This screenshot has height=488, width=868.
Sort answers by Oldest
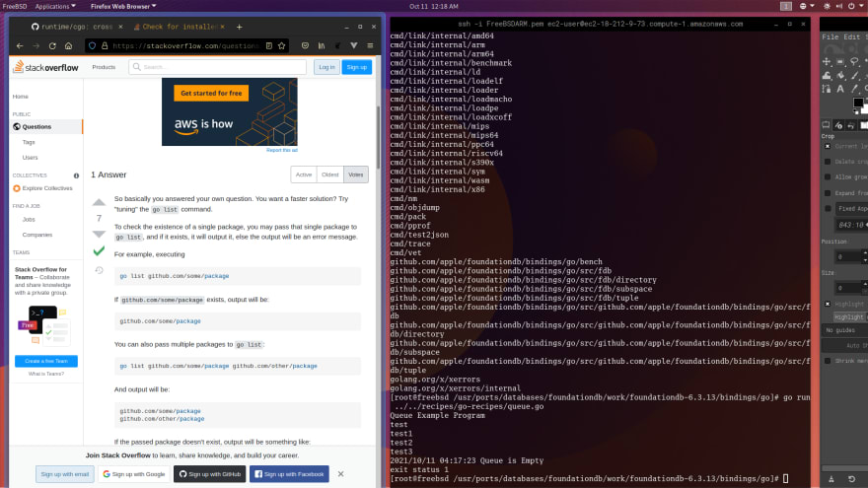point(329,174)
